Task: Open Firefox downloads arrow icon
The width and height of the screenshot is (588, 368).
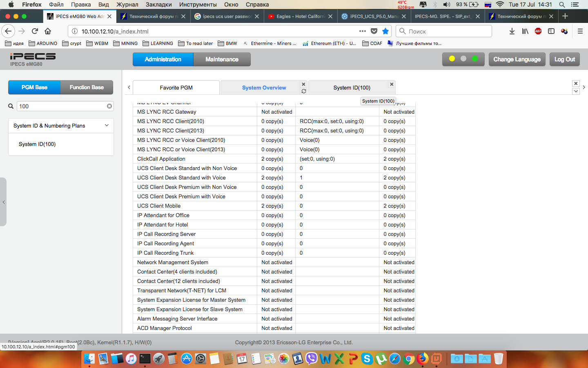Action: tap(512, 31)
